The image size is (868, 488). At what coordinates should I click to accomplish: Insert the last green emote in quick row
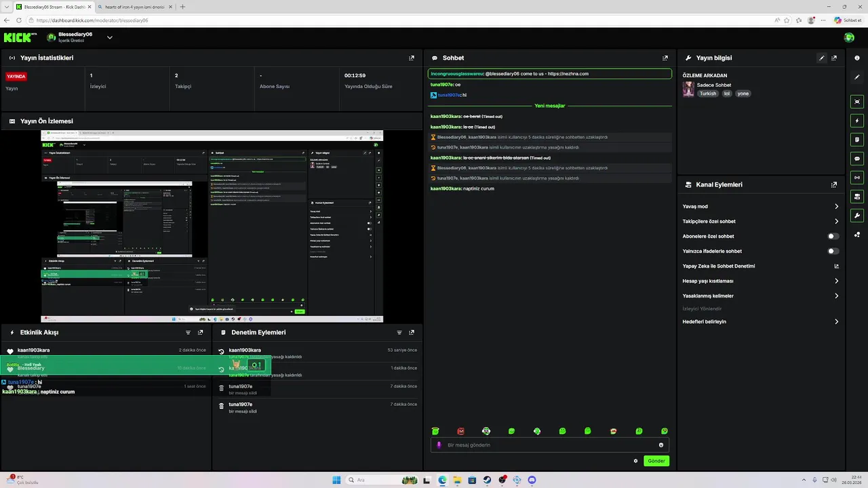pos(665,431)
